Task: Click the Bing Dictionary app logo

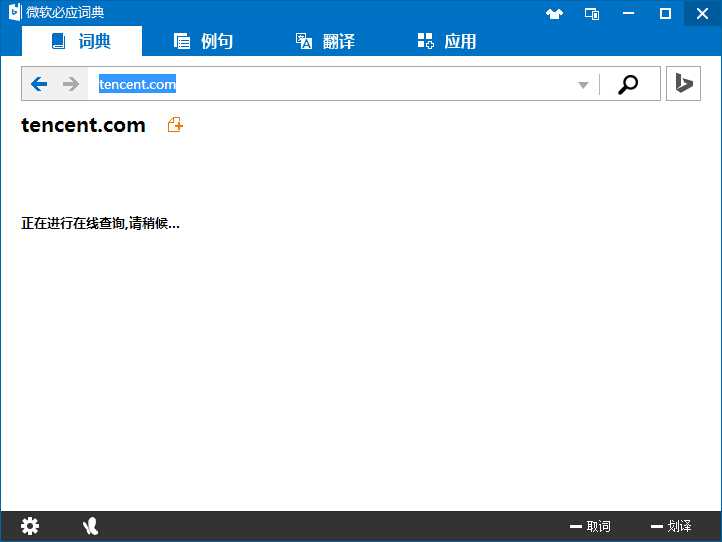Action: (15, 12)
